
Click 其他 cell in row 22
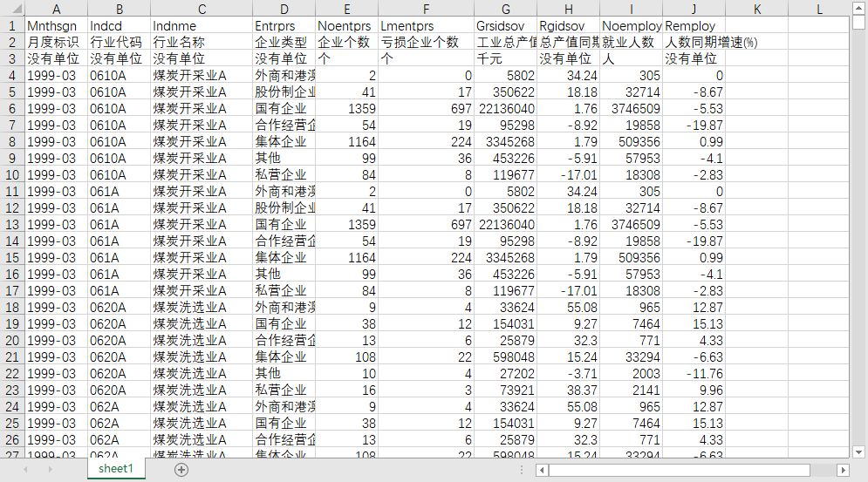tap(284, 374)
